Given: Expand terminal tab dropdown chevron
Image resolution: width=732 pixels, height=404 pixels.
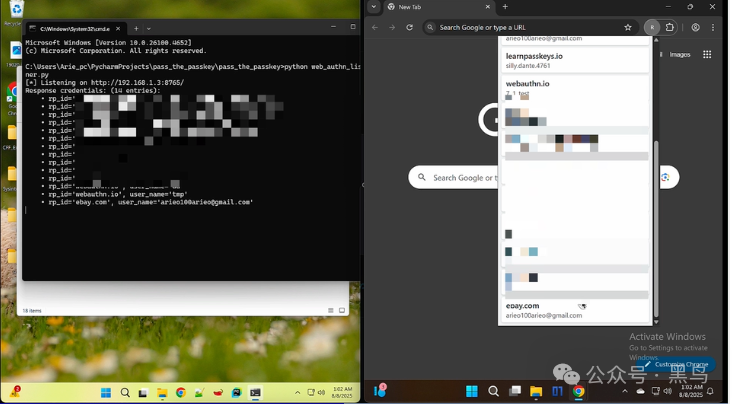Looking at the screenshot, I should click(148, 28).
